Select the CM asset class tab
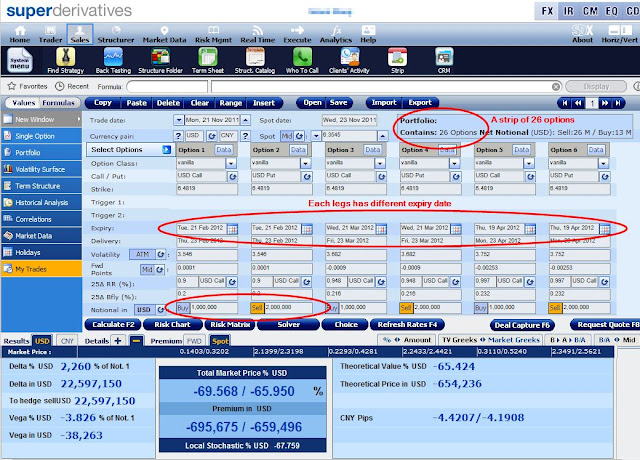This screenshot has height=460, width=640. click(590, 11)
